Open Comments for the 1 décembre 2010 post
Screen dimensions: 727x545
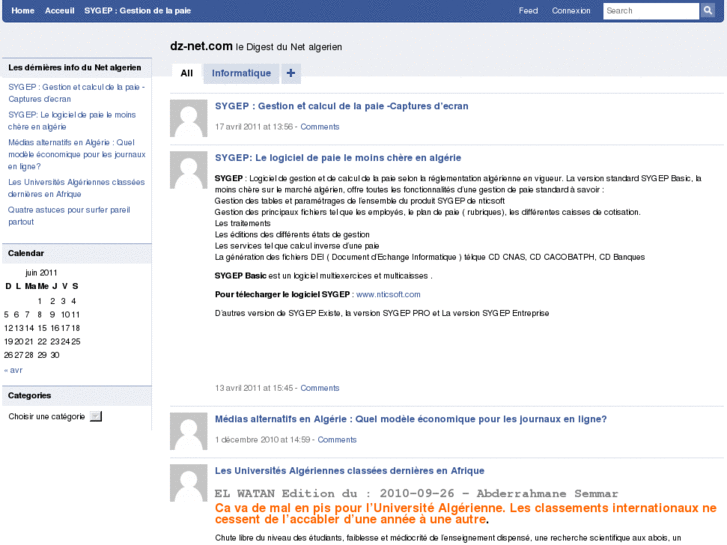(337, 440)
